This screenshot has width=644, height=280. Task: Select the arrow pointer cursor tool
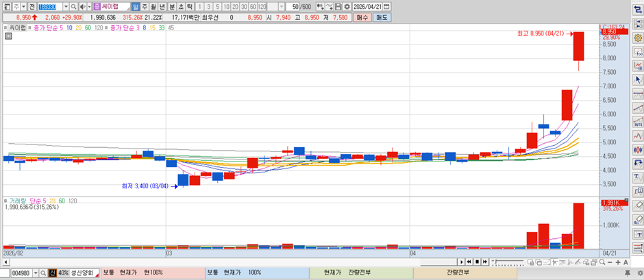(638, 79)
